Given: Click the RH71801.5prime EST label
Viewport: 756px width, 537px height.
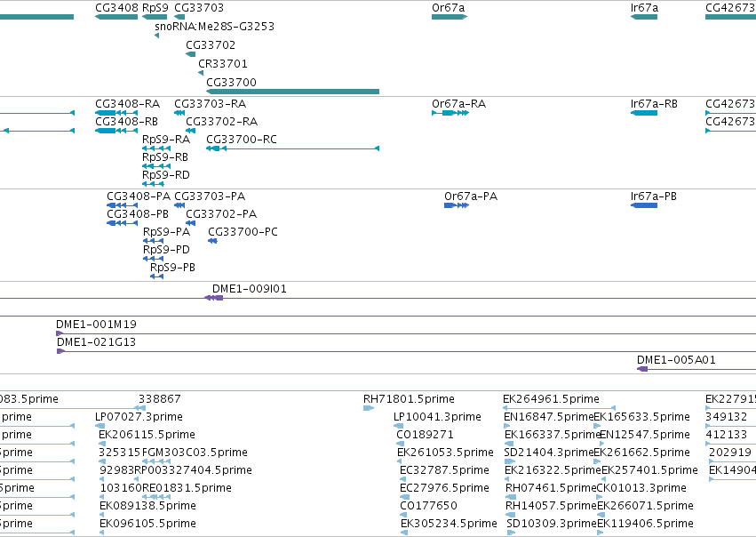Looking at the screenshot, I should coord(409,399).
